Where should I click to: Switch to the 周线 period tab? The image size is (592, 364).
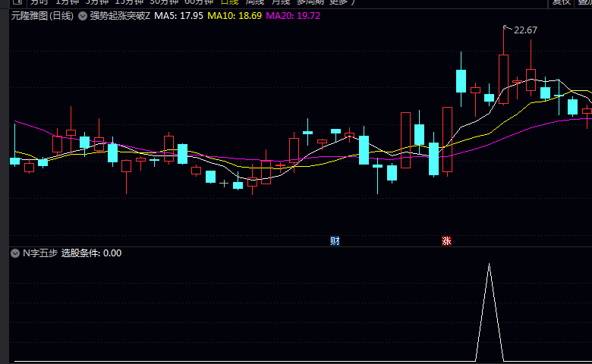pos(255,2)
